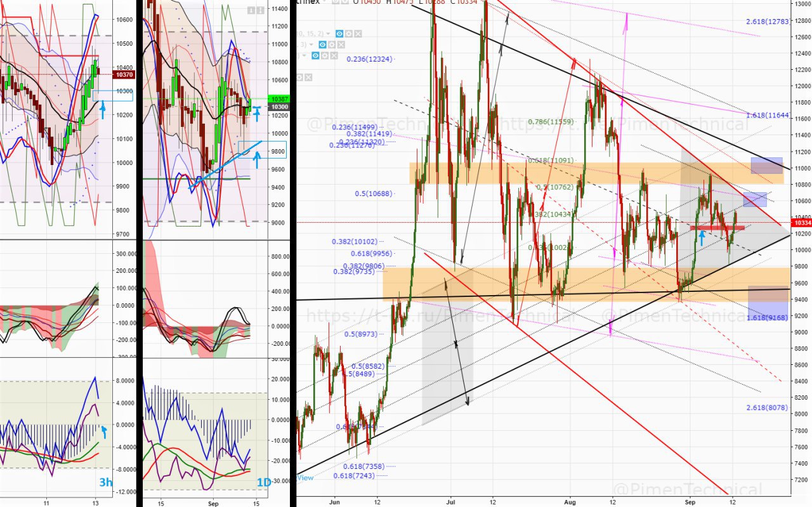Select Fibonacci label 0.618(7243)
The image size is (812, 507).
point(355,475)
